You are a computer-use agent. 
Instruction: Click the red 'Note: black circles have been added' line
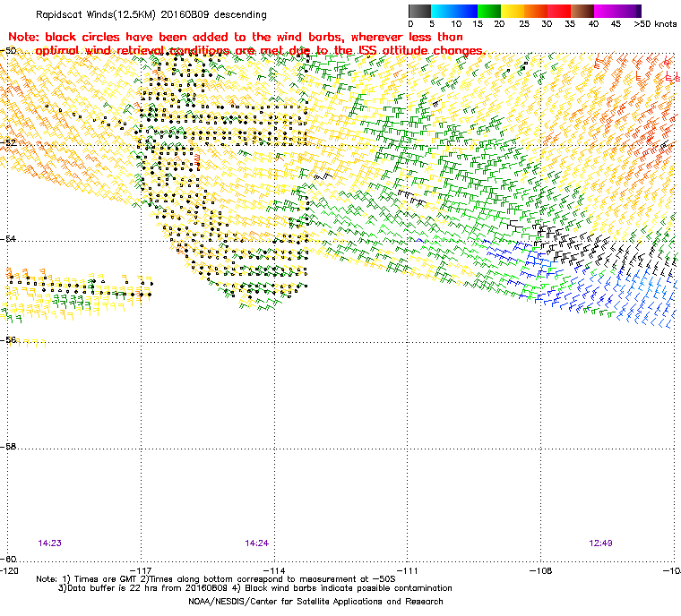[x=236, y=37]
